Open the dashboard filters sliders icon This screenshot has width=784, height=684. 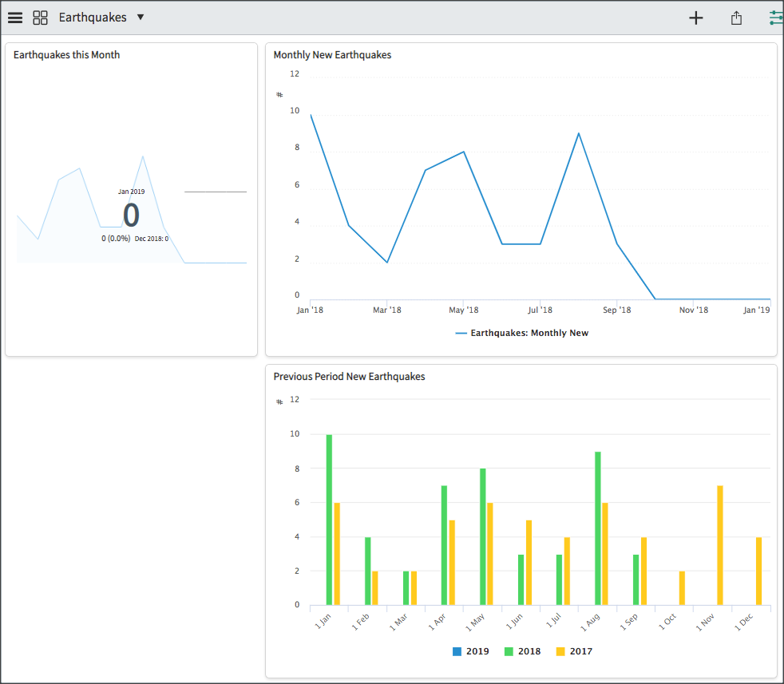(774, 17)
